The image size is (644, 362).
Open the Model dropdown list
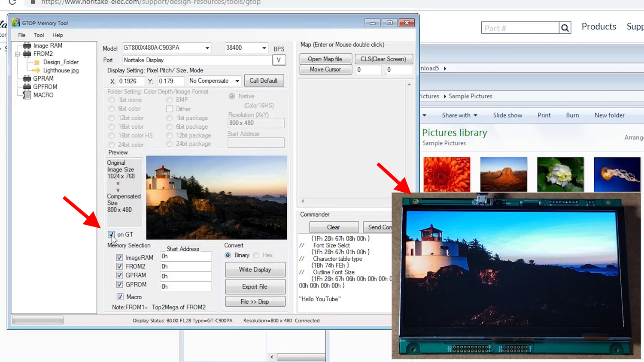pos(207,48)
